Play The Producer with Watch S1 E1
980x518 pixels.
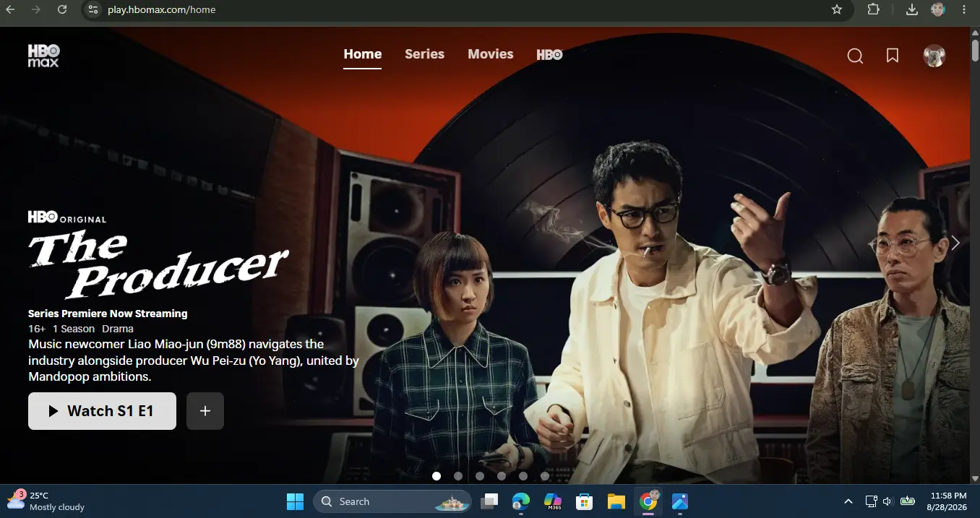pyautogui.click(x=102, y=411)
